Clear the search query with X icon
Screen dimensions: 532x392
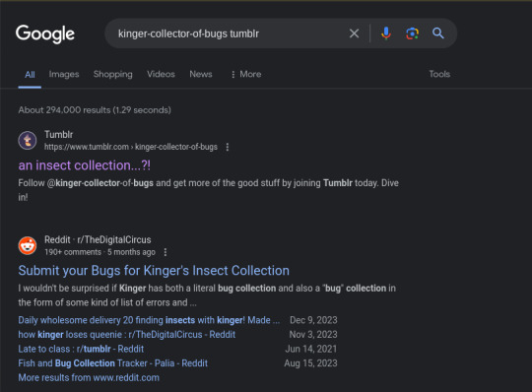click(x=354, y=33)
